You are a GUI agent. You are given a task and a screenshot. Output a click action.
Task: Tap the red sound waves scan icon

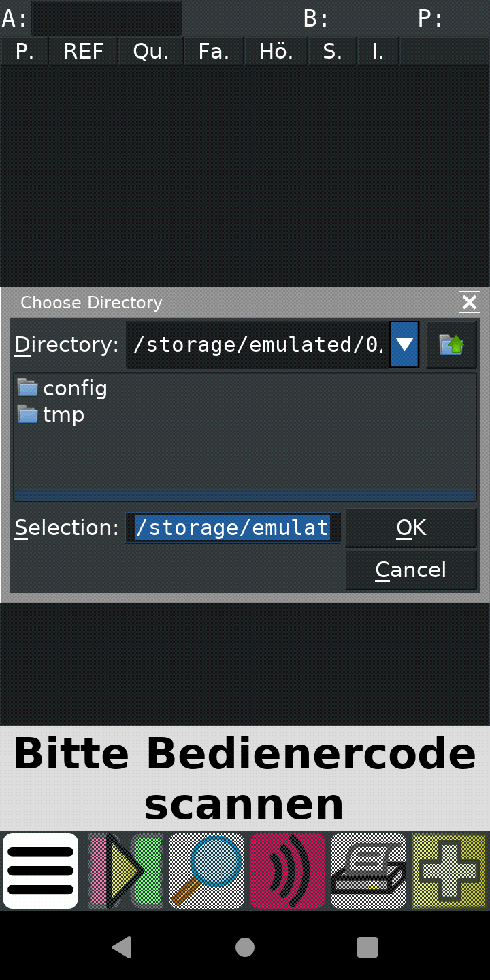[x=287, y=870]
